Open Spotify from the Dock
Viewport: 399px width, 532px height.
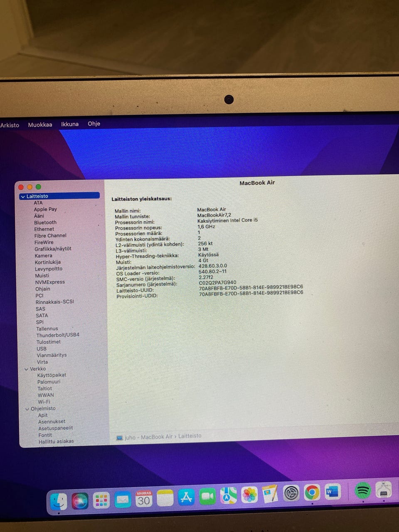tap(363, 491)
